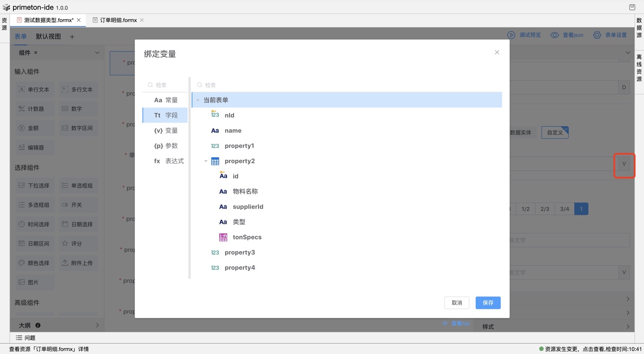Expand the 大纲 panel chevron
Viewport: 644px width, 354px height.
pyautogui.click(x=97, y=325)
